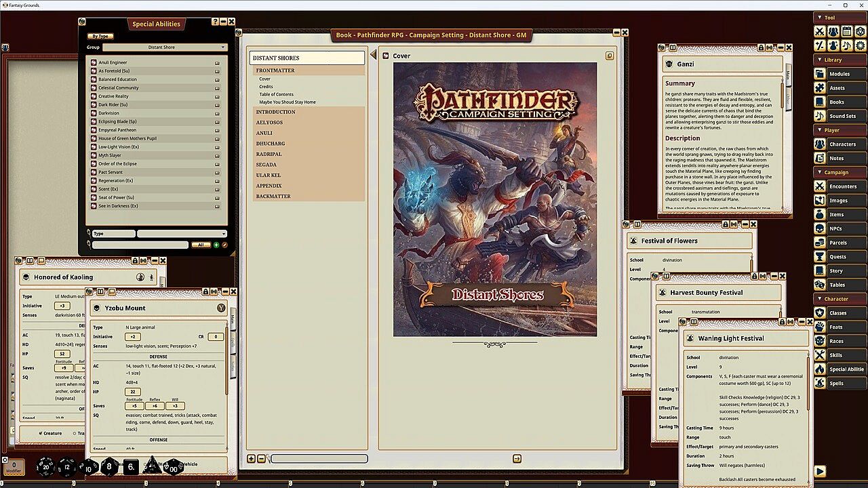Click the book search field

pos(319,459)
